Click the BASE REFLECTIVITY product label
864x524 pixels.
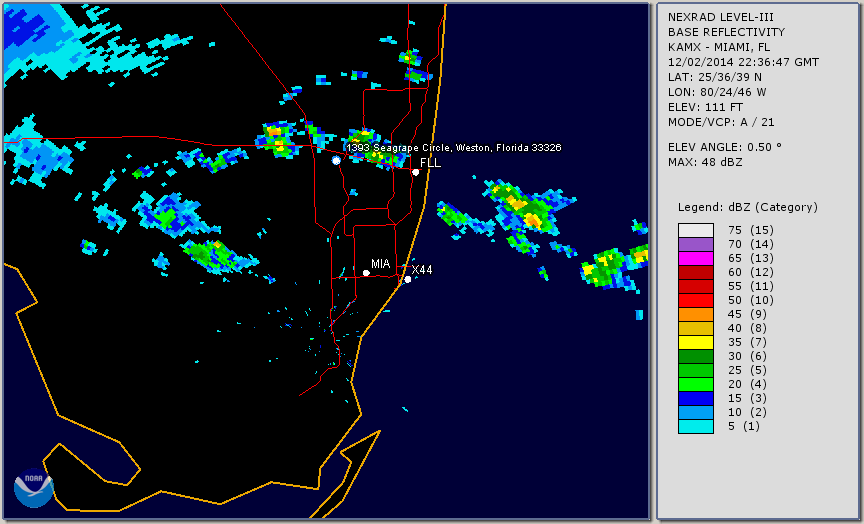point(726,32)
